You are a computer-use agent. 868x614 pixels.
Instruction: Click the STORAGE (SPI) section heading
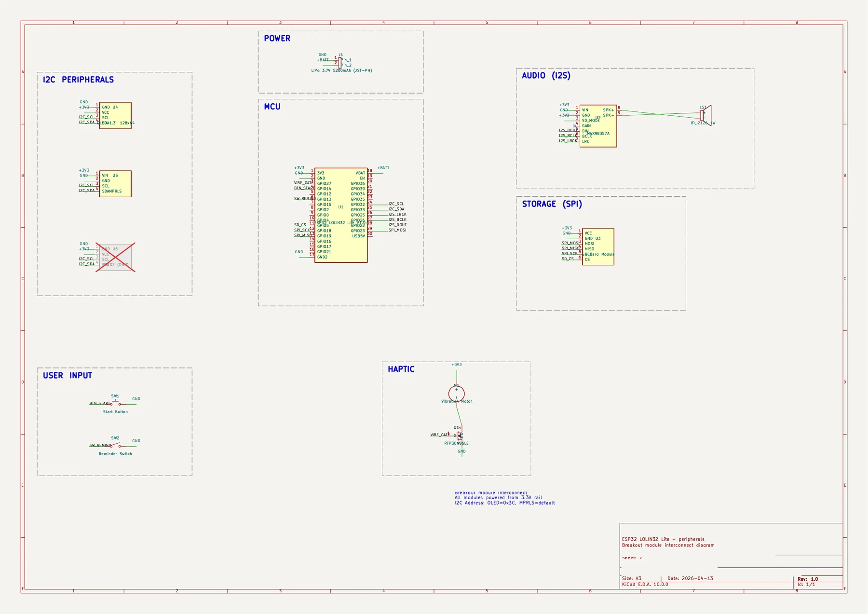552,204
